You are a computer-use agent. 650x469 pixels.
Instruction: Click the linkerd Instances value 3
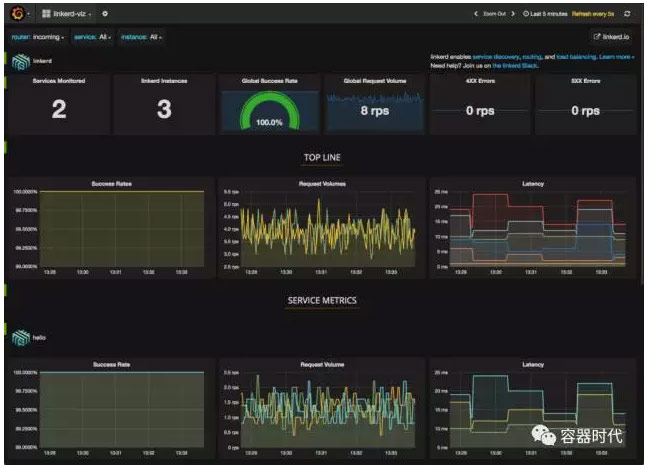164,110
